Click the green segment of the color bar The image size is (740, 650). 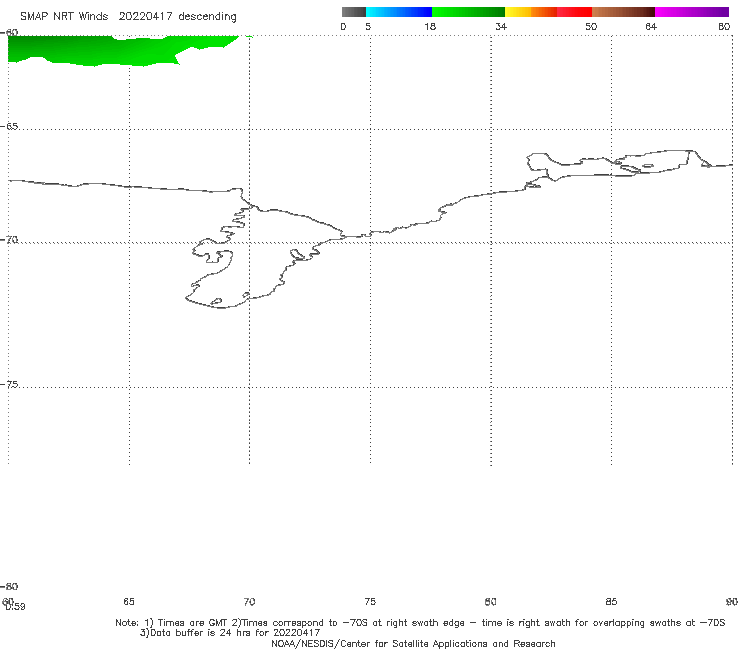click(x=468, y=12)
